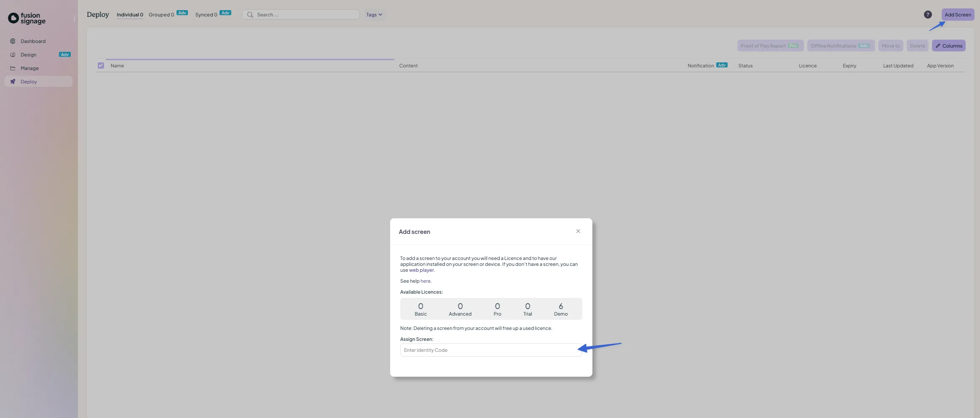Open the Dashboard globe icon

pos(13,41)
